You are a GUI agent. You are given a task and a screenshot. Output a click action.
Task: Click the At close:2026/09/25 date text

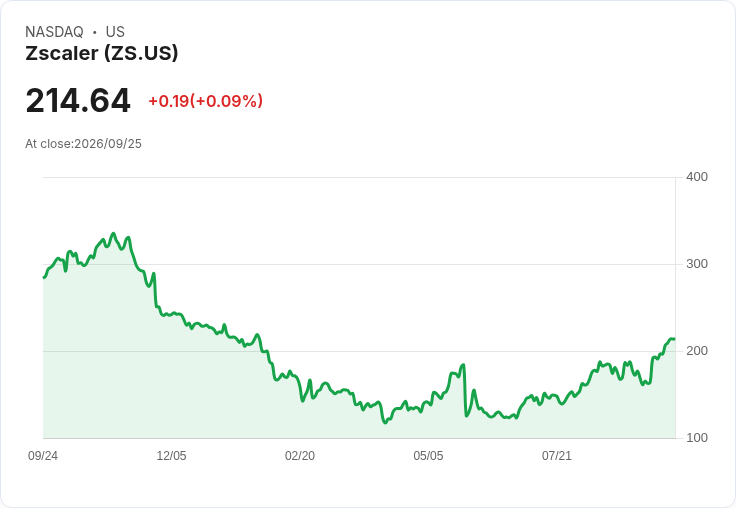tap(84, 144)
